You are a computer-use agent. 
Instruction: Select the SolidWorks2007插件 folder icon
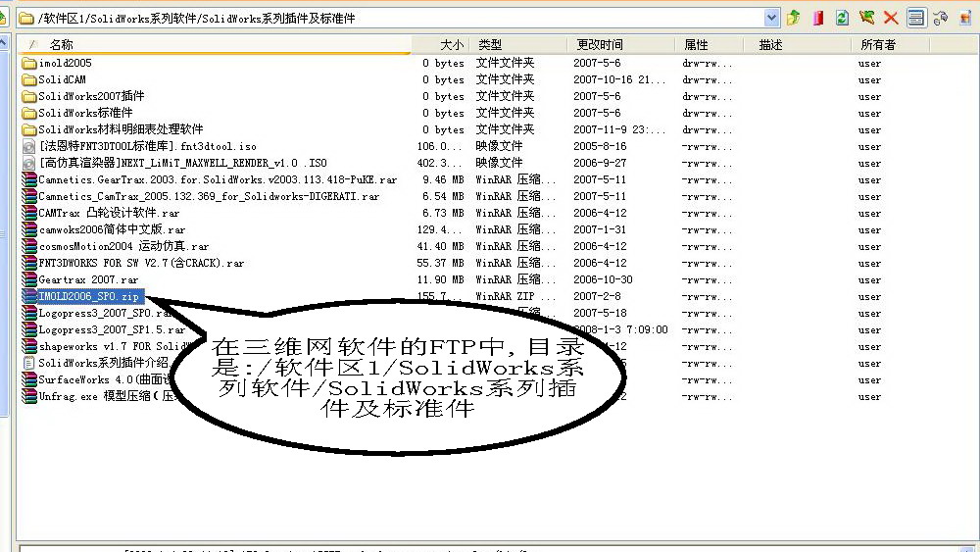(x=28, y=96)
